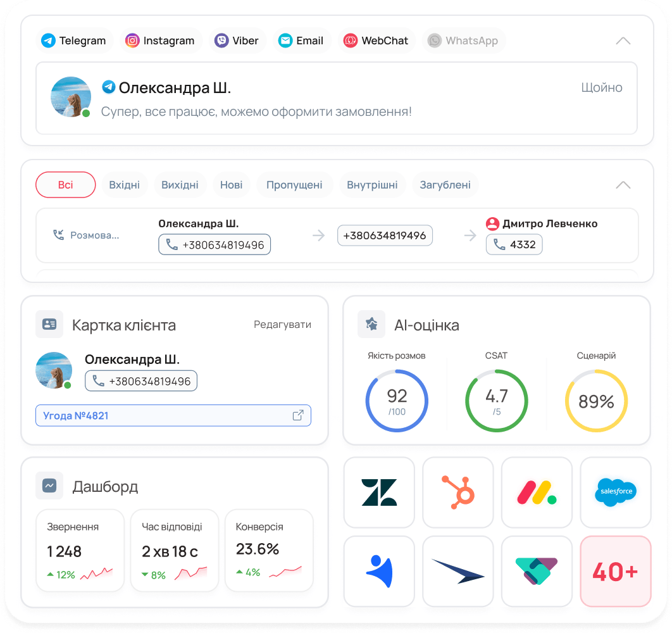Screen dimensions: 672x633
Task: Open the HubSpot integration tile
Action: pyautogui.click(x=458, y=492)
